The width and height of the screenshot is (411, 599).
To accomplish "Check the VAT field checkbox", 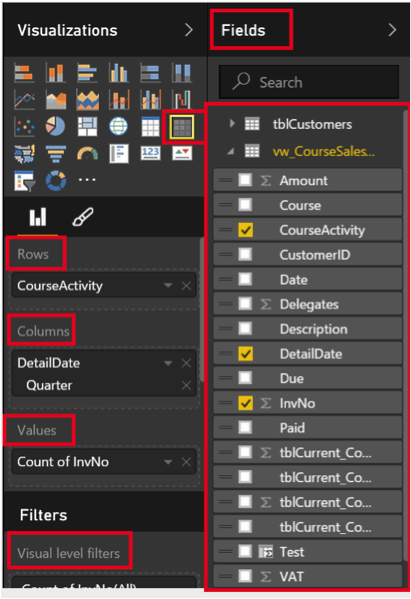I will [x=245, y=576].
